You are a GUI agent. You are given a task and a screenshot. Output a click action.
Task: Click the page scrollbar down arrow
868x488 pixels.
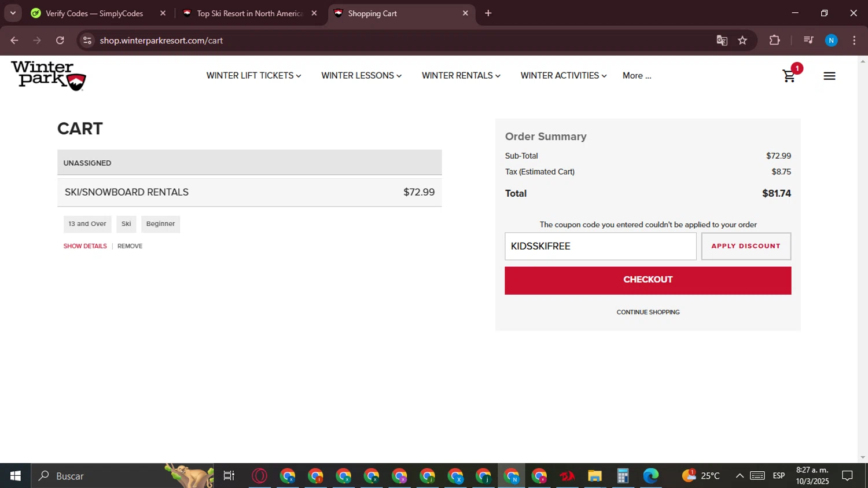863,457
